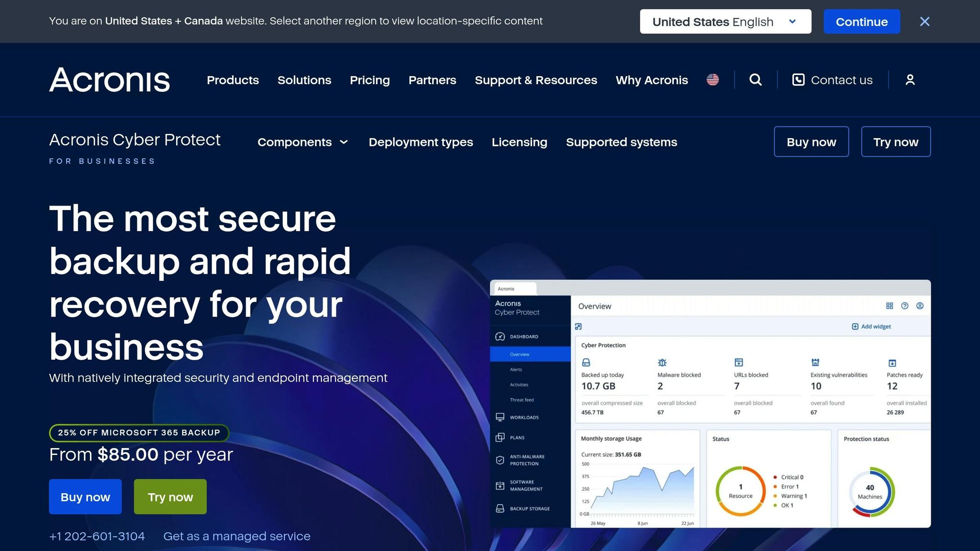Dismiss the region notification banner

pos(924,21)
